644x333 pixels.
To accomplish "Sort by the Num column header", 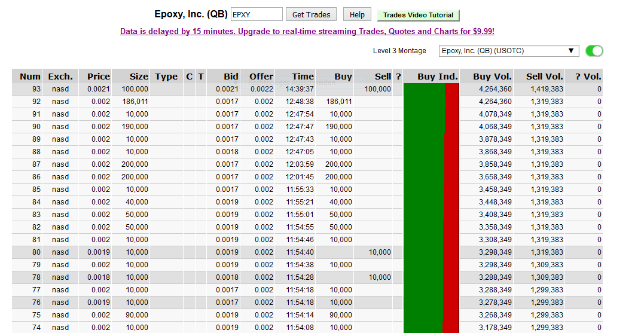I will tap(30, 76).
